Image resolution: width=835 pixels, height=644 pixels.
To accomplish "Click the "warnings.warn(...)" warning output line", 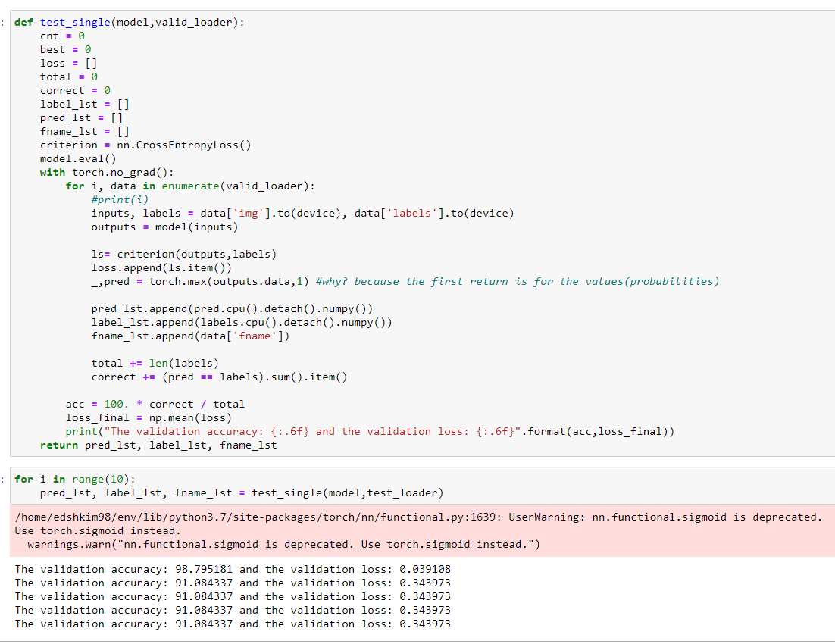I will coord(283,545).
